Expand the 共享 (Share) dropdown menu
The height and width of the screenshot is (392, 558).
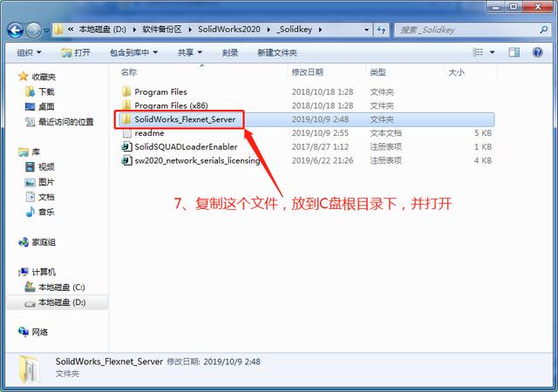(188, 52)
